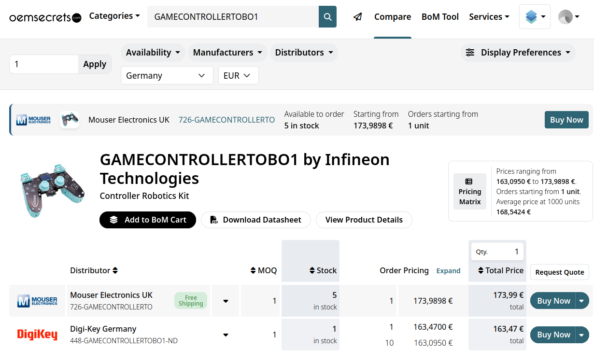Click the Digi-Key Germany distributor name
The height and width of the screenshot is (364, 594).
(x=103, y=329)
